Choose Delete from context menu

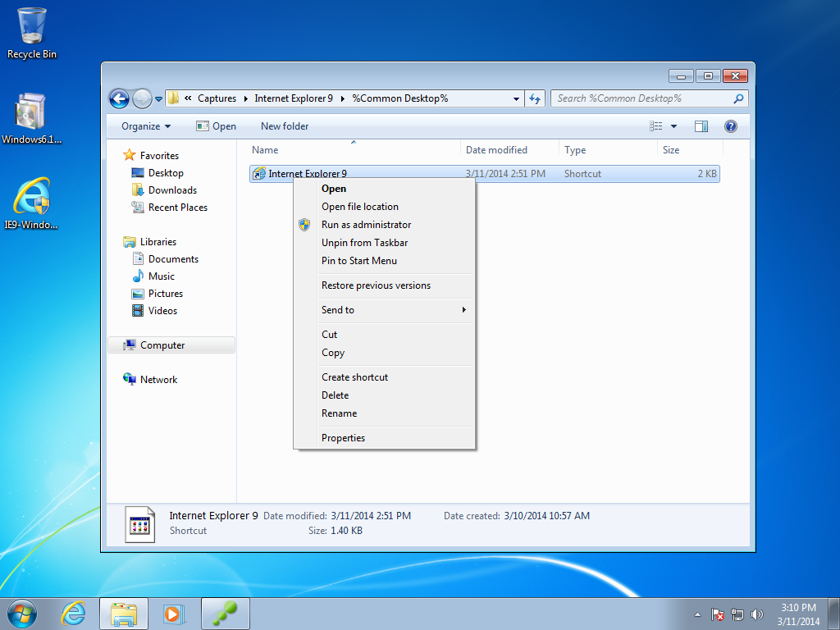(384, 395)
